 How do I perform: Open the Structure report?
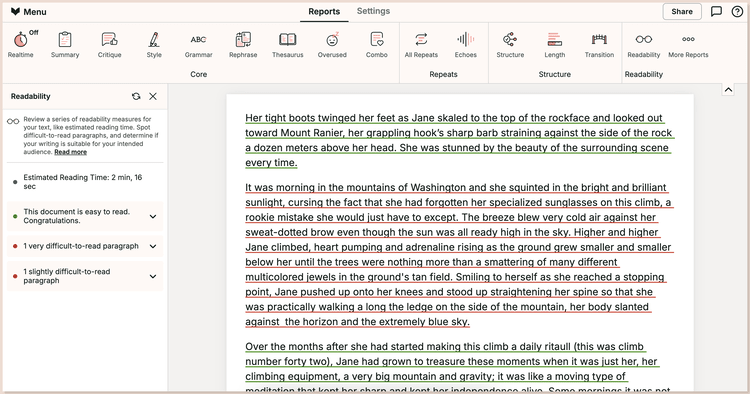click(510, 45)
